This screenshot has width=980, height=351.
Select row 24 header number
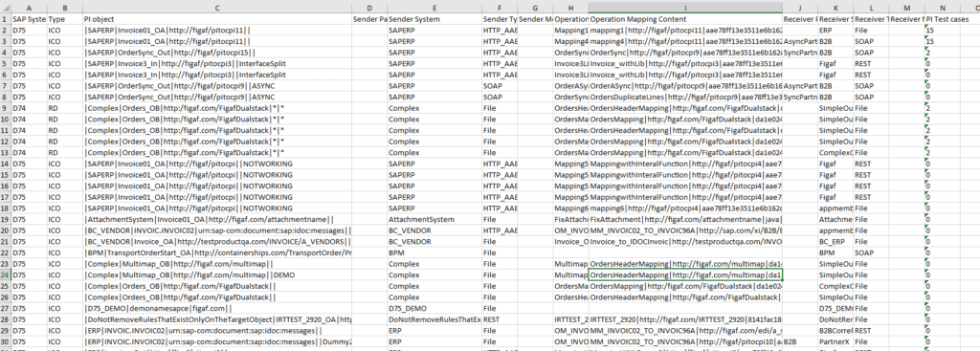click(5, 274)
